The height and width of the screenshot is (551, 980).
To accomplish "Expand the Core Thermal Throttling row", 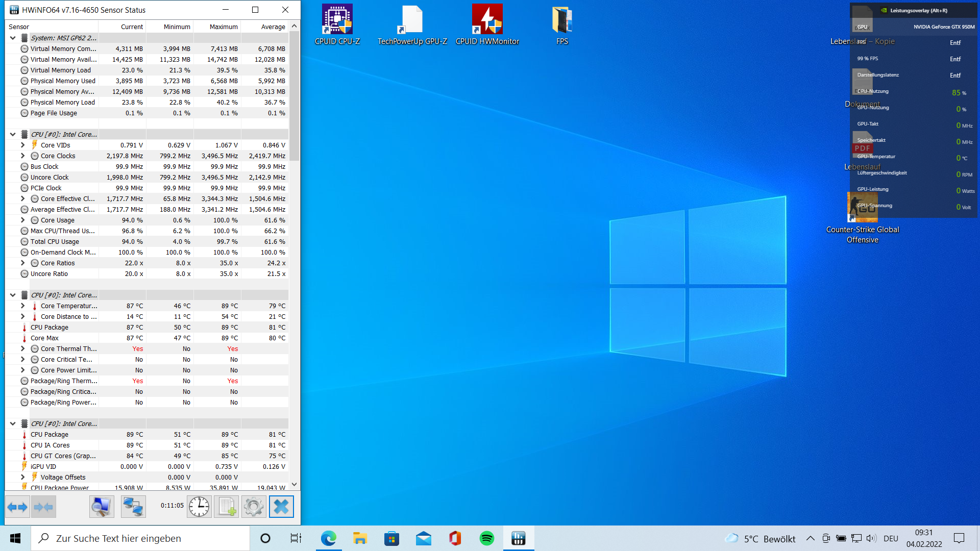I will pos(22,349).
